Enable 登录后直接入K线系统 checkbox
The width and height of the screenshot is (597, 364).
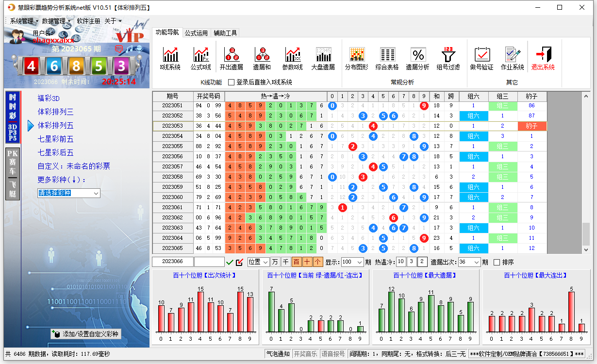tap(232, 83)
